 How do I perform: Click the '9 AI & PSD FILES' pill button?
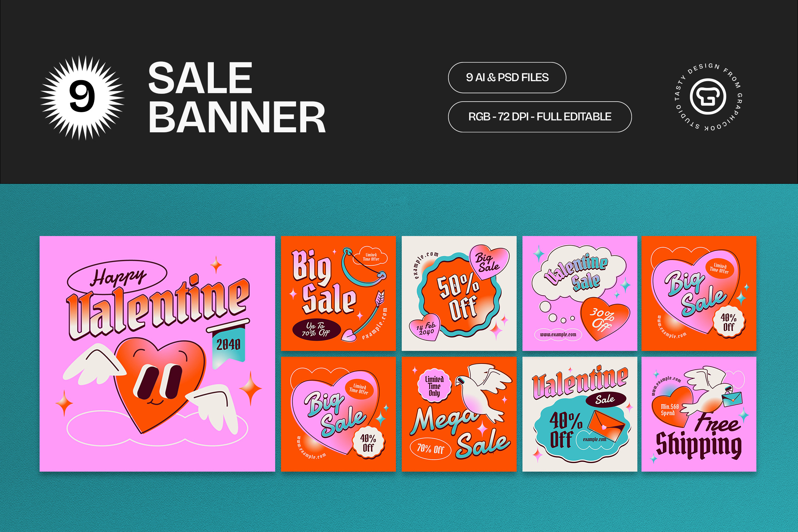(x=507, y=77)
